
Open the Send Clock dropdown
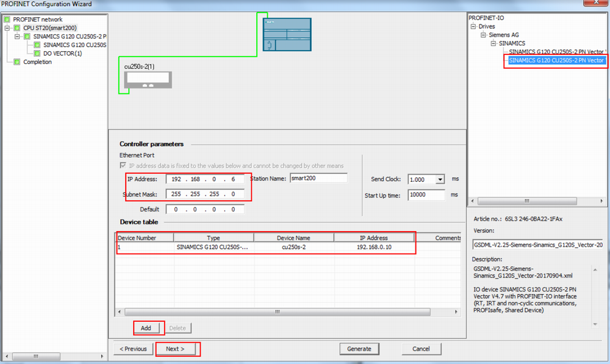(440, 179)
